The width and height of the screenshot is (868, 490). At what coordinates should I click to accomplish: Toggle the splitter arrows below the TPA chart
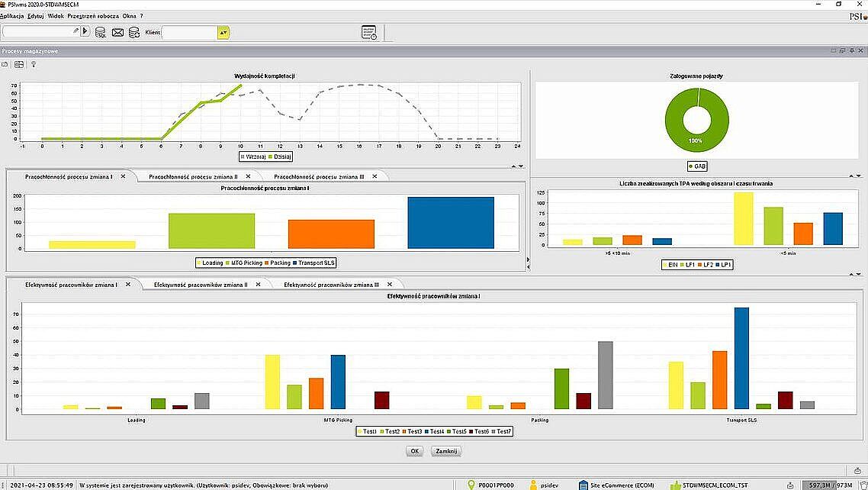point(855,273)
